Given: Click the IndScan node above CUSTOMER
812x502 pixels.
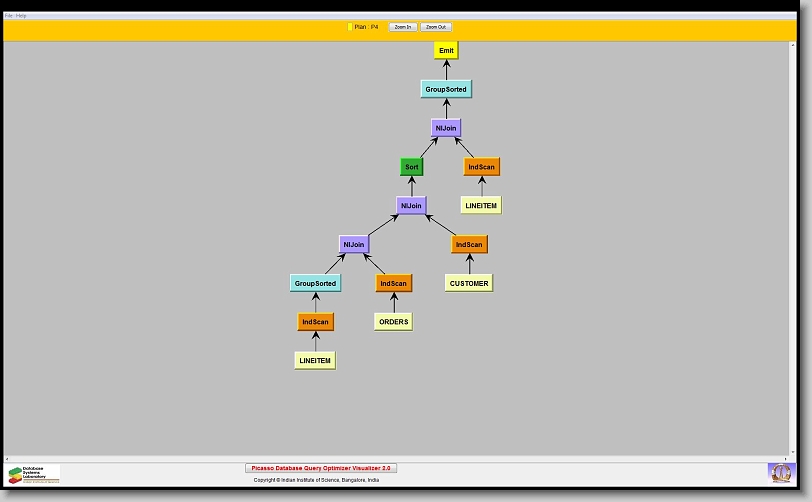Looking at the screenshot, I should 469,245.
